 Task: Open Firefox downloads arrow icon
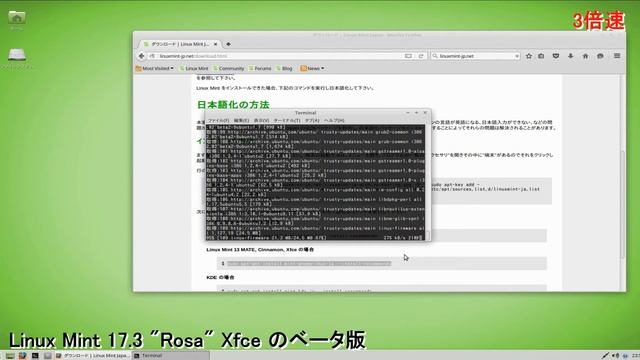coord(570,56)
